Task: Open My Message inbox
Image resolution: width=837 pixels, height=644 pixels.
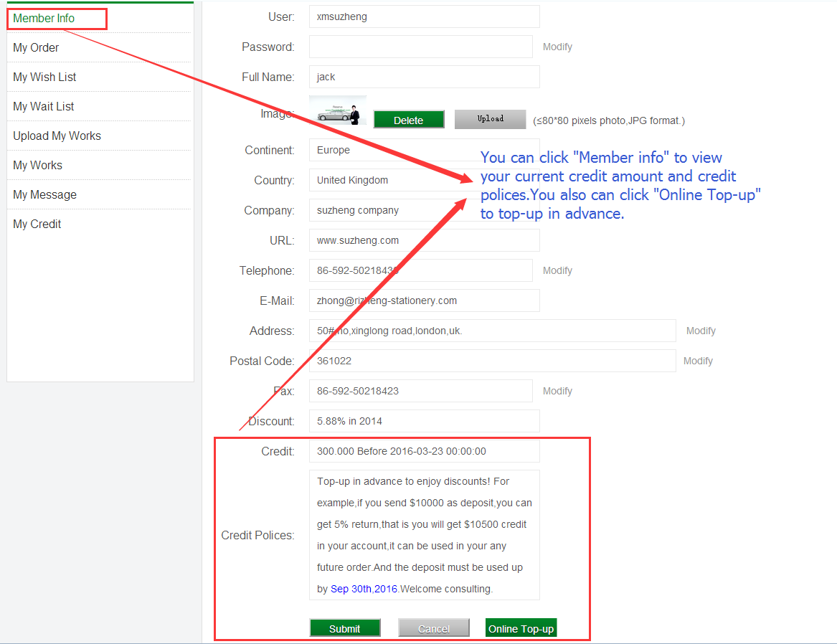Action: 44,195
